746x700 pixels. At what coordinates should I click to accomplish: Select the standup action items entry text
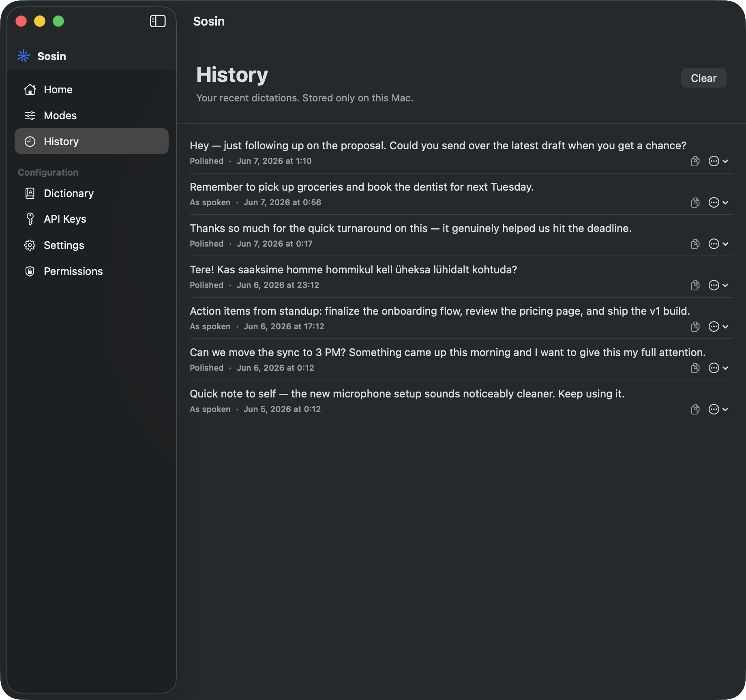(x=440, y=311)
